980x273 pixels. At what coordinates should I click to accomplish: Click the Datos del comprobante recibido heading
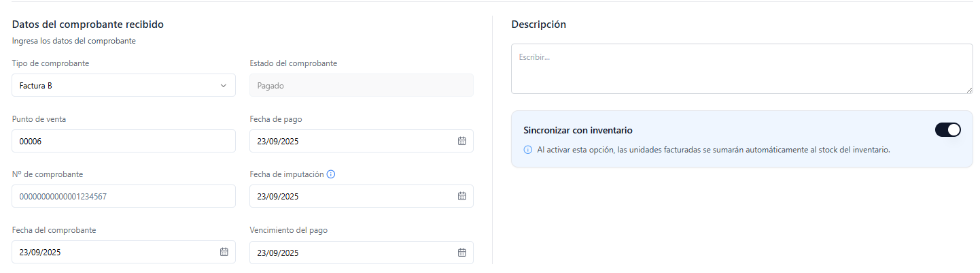pos(88,25)
